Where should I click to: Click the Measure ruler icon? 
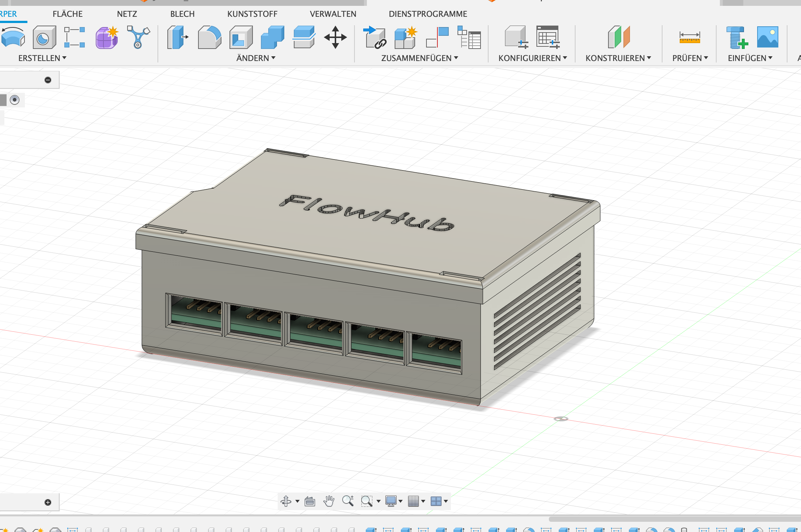pos(690,37)
